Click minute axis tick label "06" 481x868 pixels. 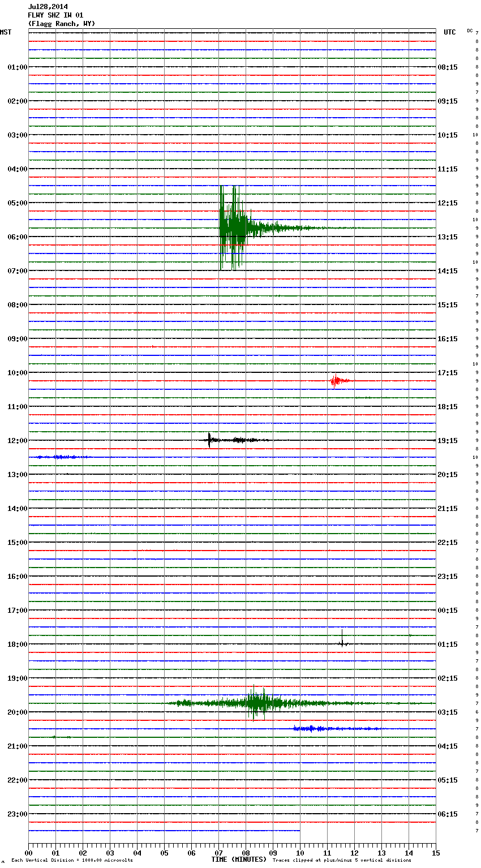(x=191, y=853)
